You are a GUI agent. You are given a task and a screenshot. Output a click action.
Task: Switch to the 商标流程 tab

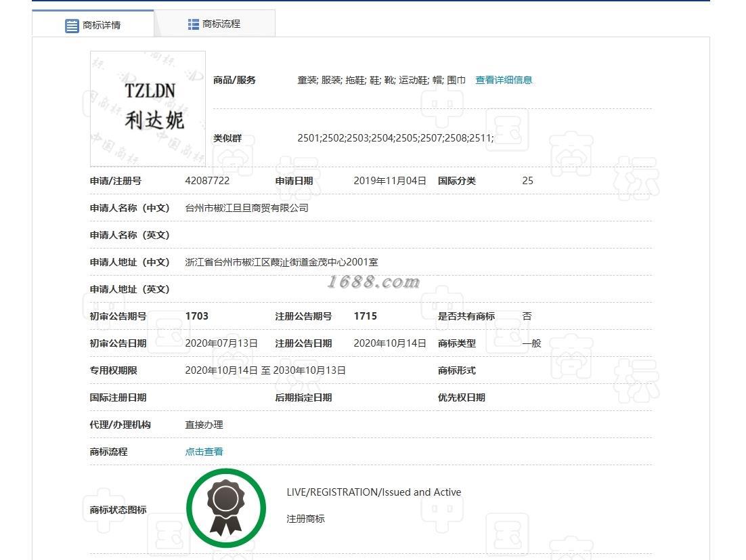tap(215, 24)
